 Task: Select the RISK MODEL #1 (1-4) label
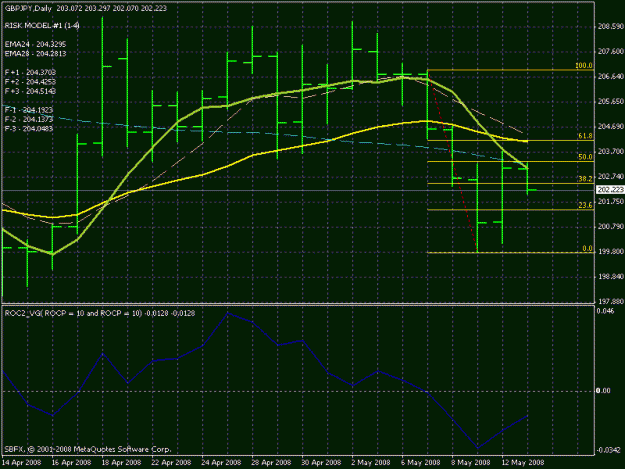coord(42,26)
